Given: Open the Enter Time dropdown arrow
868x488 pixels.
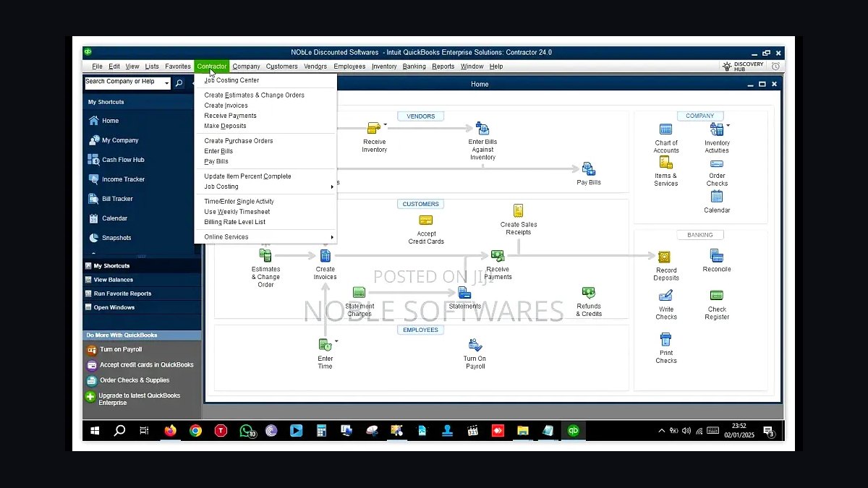Looking at the screenshot, I should pos(336,341).
